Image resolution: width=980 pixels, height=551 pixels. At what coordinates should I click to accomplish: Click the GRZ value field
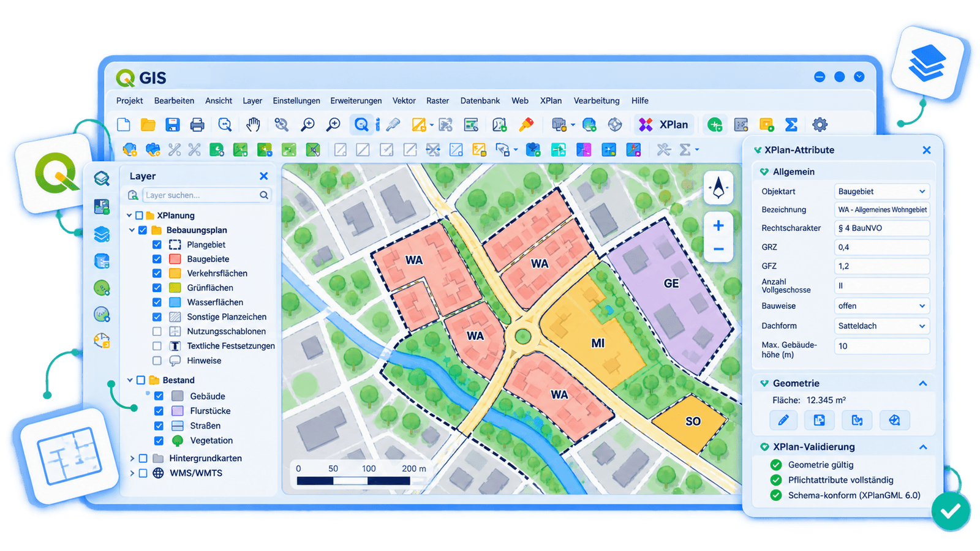pyautogui.click(x=882, y=247)
